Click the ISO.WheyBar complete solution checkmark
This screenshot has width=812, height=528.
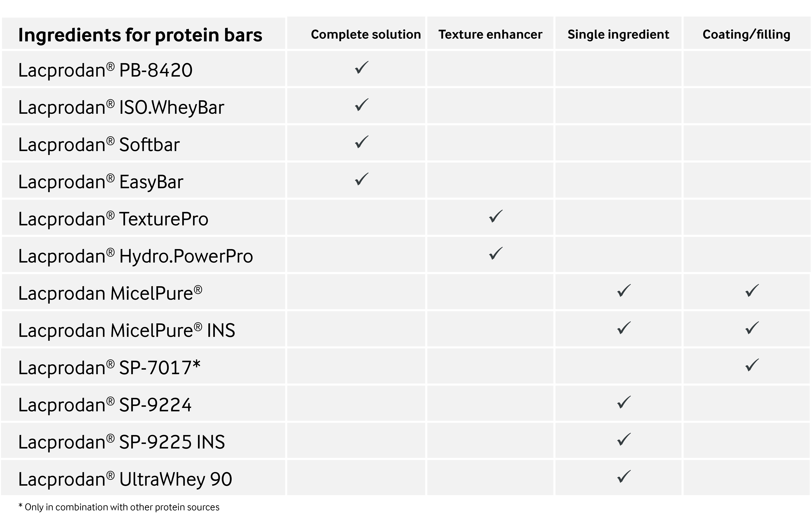pos(361,105)
